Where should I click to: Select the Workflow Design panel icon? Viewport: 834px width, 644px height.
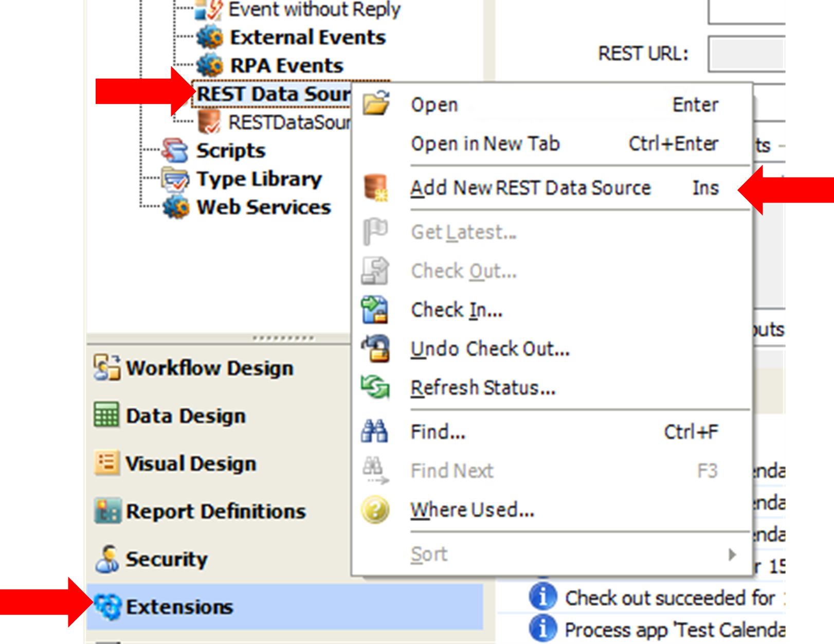click(106, 367)
